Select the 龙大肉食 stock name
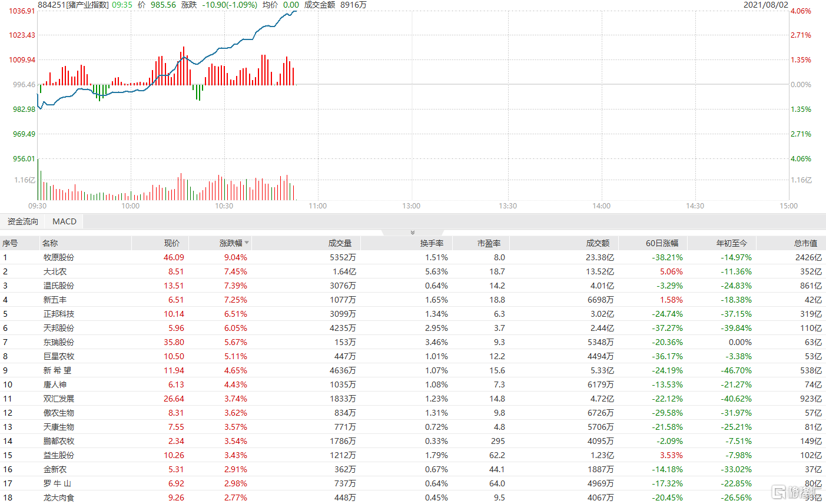826x504 pixels. coord(59,498)
